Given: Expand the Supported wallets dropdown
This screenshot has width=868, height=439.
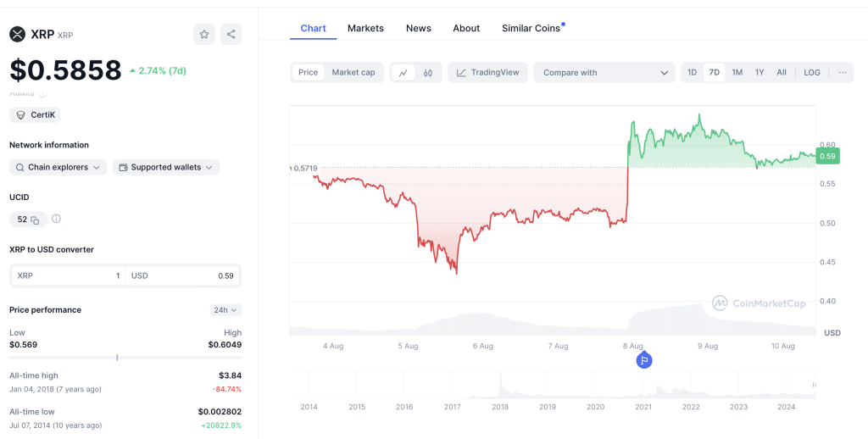Looking at the screenshot, I should tap(166, 167).
